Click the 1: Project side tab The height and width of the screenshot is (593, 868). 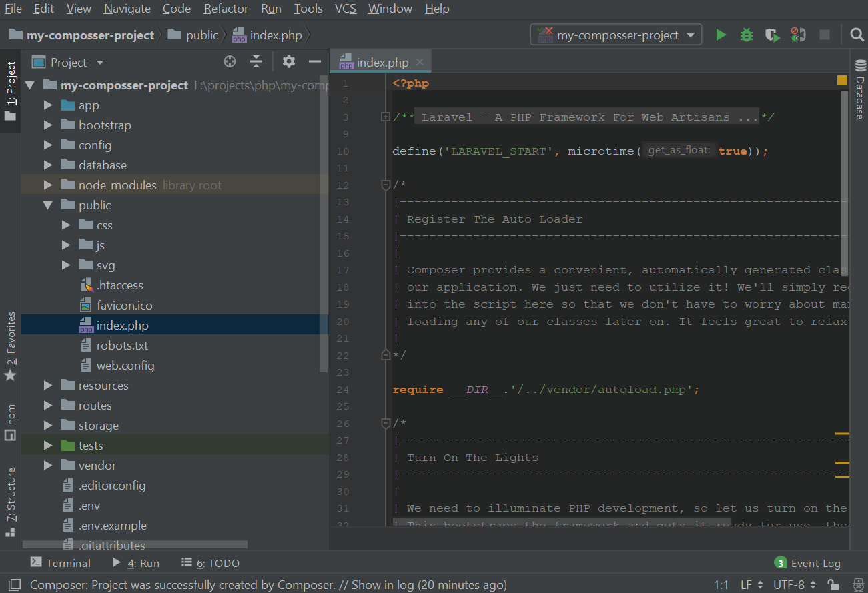[x=10, y=92]
